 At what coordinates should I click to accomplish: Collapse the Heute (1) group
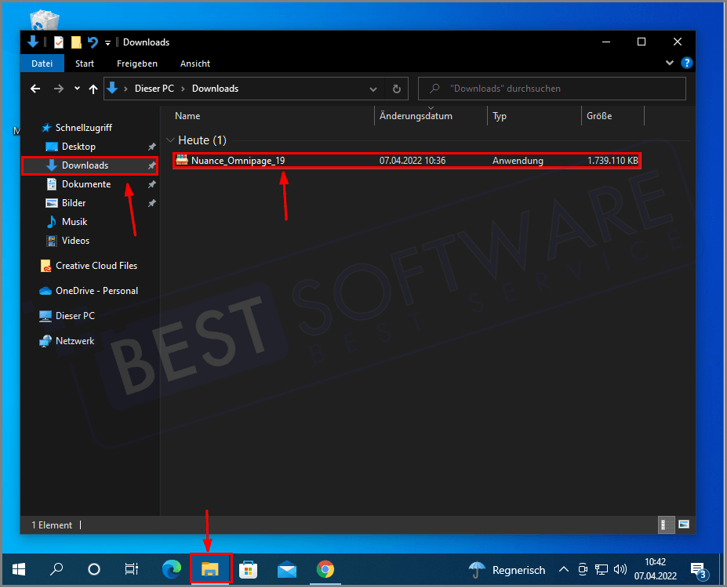coord(170,140)
